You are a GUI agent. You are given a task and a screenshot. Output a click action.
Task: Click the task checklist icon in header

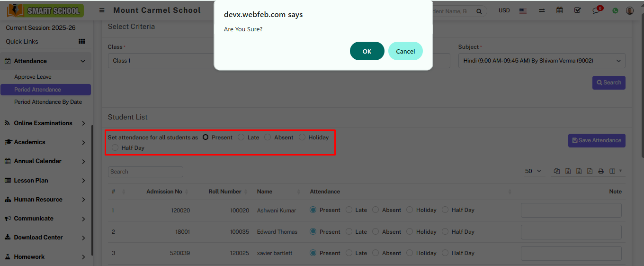577,10
